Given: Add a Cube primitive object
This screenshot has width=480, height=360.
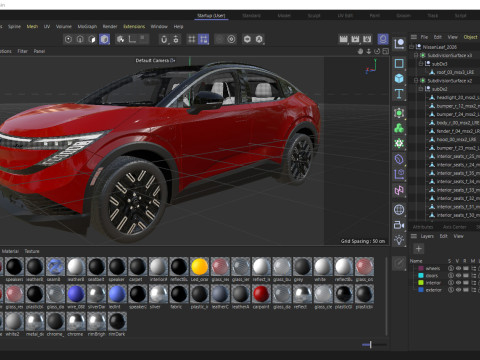Looking at the screenshot, I should [x=399, y=79].
